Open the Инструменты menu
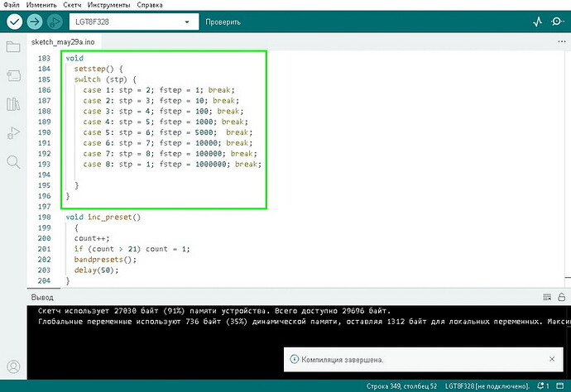Image resolution: width=571 pixels, height=392 pixels. point(108,5)
